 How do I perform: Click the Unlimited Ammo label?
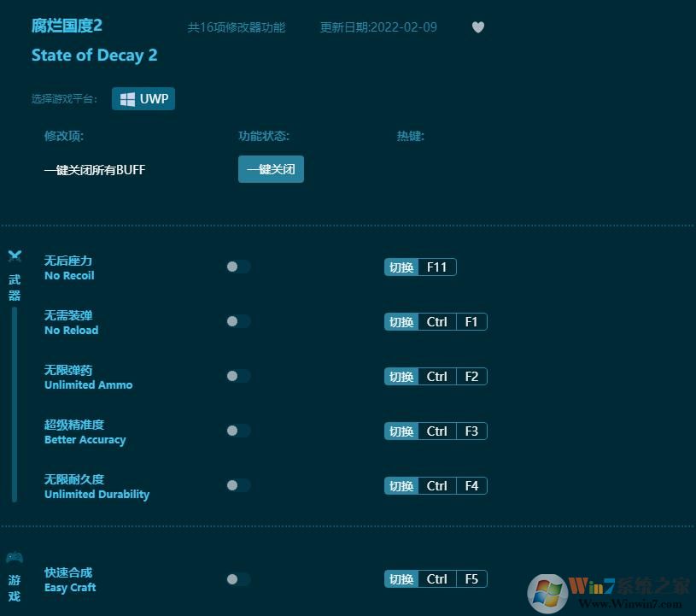pos(88,385)
